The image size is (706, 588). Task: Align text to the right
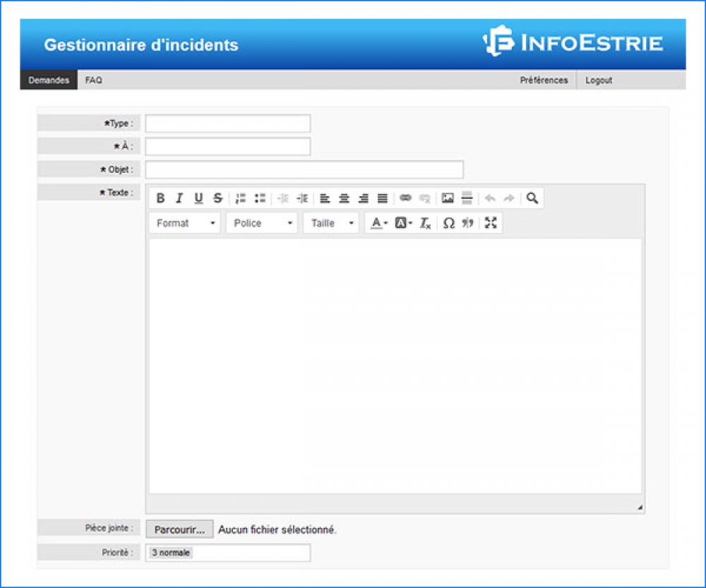point(364,198)
